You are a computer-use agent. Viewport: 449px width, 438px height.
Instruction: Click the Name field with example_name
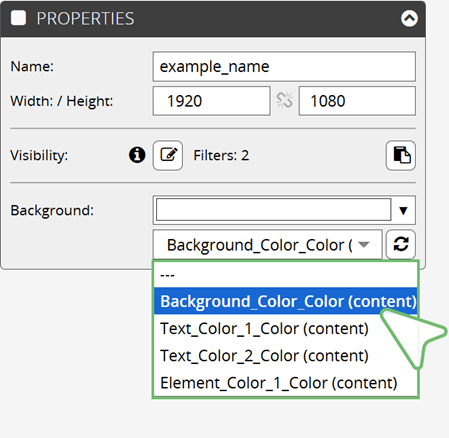(x=284, y=66)
